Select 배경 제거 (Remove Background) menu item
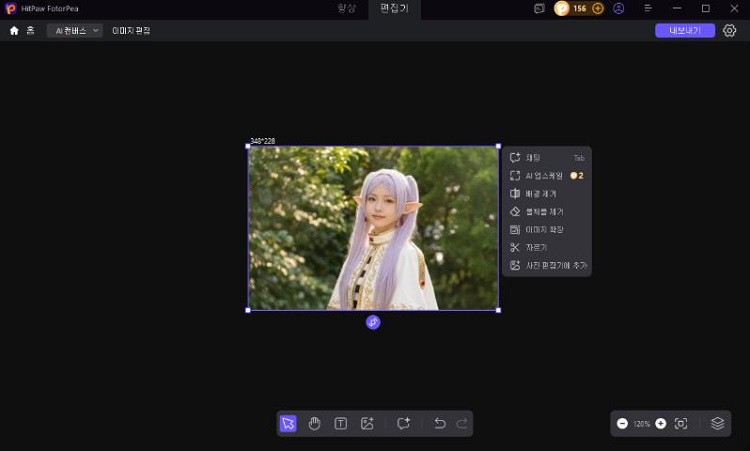This screenshot has width=750, height=451. [x=547, y=194]
